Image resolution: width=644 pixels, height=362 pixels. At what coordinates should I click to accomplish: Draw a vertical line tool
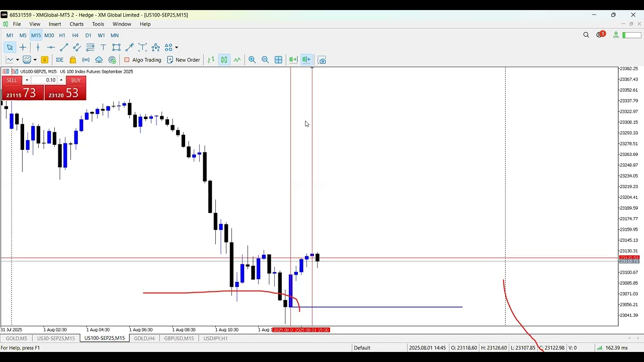38,47
